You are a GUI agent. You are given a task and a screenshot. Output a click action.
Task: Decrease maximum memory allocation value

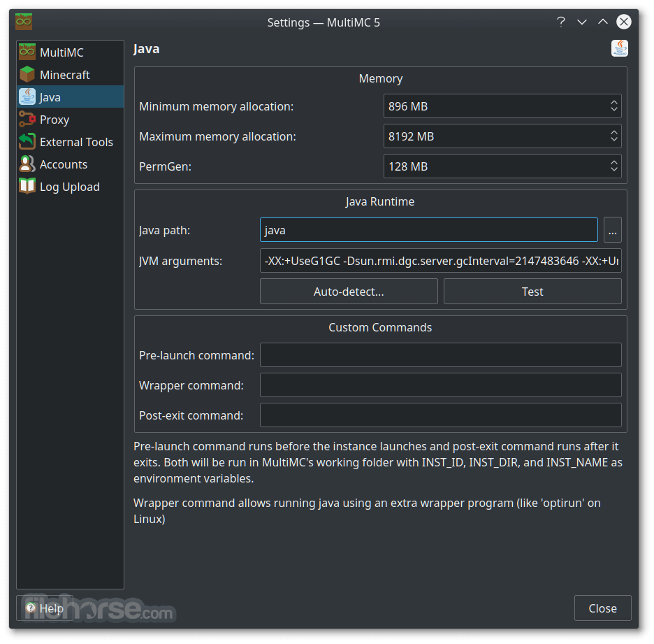coord(613,139)
